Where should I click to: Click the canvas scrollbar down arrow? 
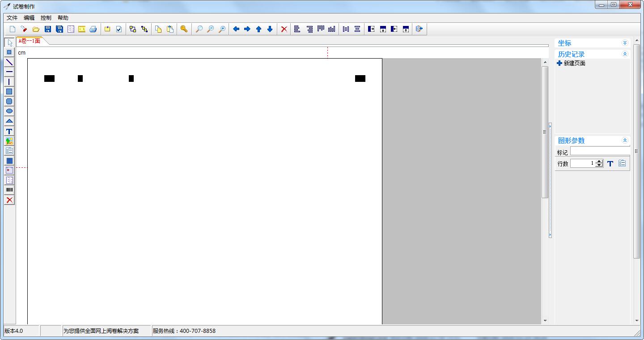pyautogui.click(x=545, y=321)
